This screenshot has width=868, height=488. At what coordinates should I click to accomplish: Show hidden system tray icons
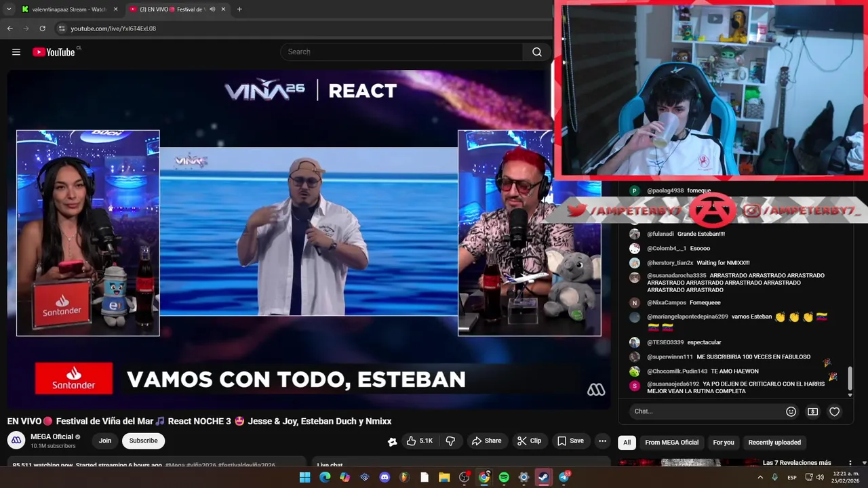(x=759, y=477)
